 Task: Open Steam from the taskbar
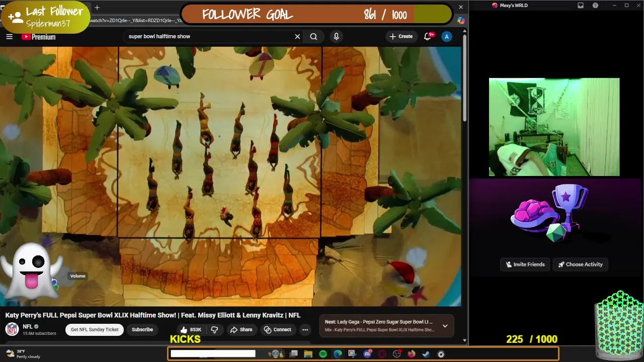pos(426,354)
